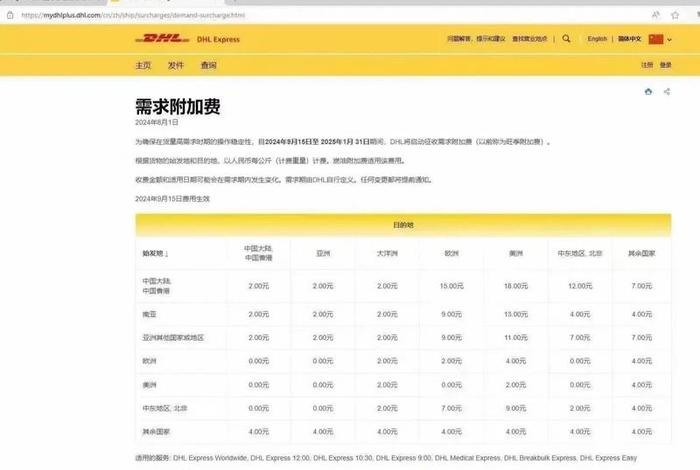700x470 pixels.
Task: Click the applicable services line mentioning DHL Express Worldwide
Action: [386, 458]
